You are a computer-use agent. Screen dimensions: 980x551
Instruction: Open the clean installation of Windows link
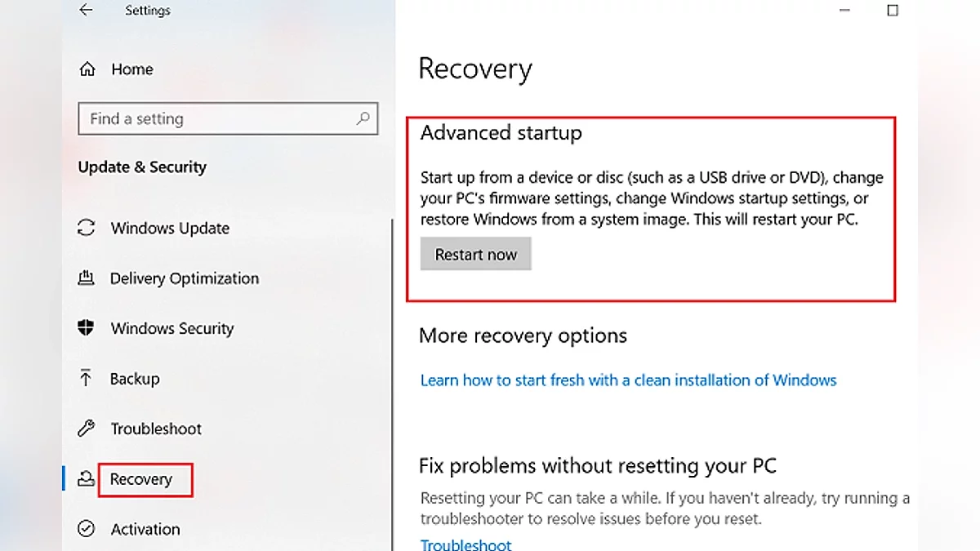click(628, 380)
